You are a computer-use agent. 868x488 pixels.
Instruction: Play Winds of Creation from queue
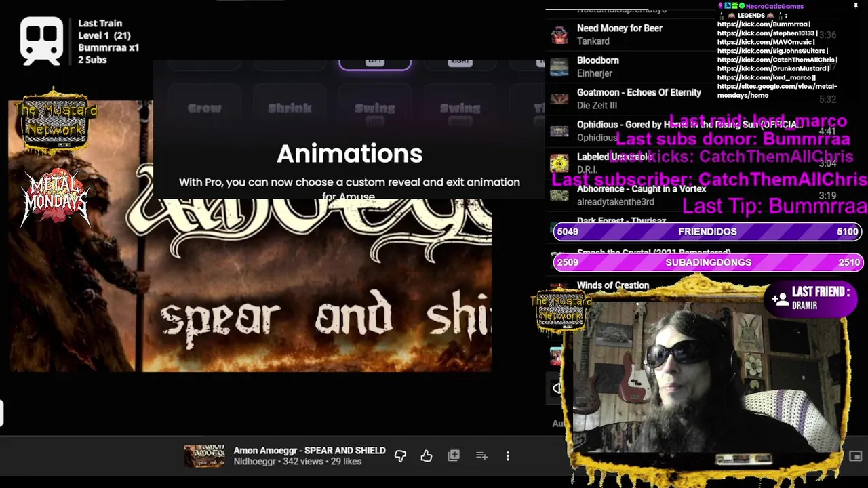(613, 285)
